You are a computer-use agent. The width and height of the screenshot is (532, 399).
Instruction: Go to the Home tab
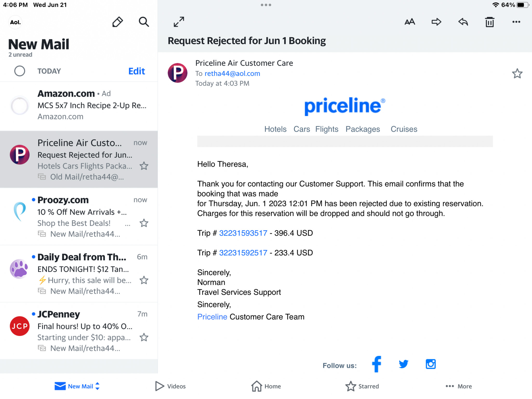click(x=266, y=386)
